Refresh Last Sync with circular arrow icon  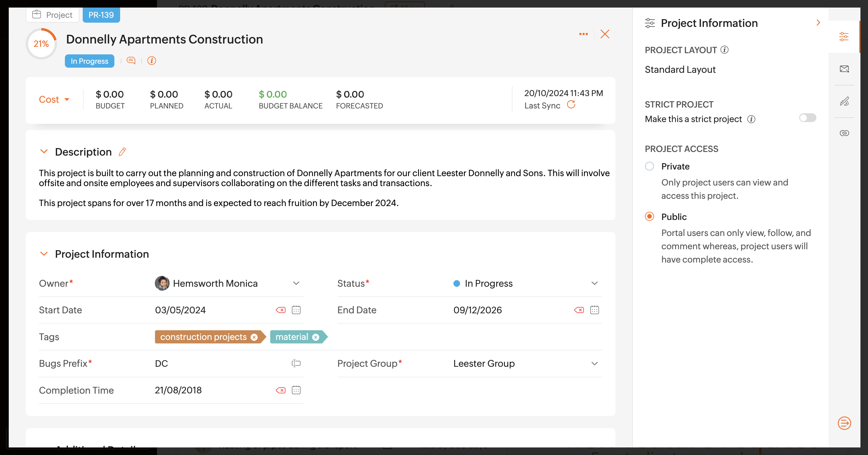click(x=571, y=105)
